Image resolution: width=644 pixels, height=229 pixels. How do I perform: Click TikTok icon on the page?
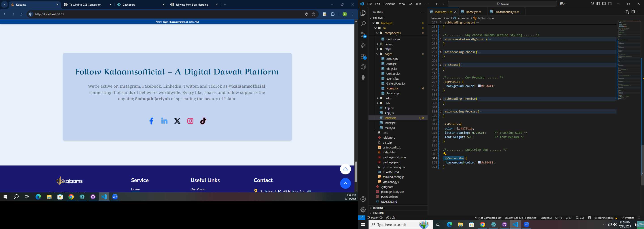tap(203, 121)
